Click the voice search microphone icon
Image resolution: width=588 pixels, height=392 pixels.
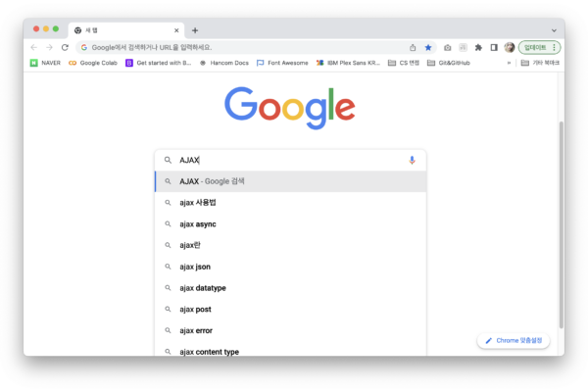click(x=412, y=160)
